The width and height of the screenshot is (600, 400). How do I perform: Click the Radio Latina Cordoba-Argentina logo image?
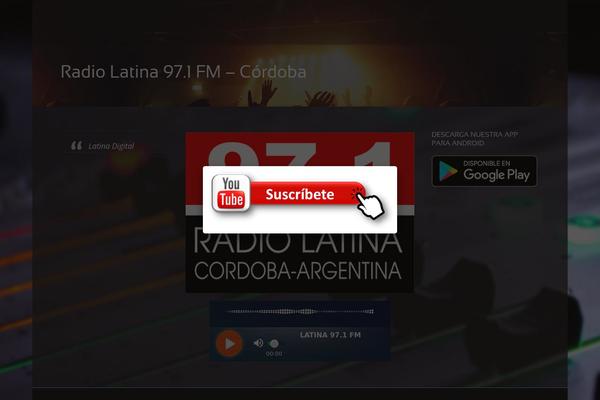pyautogui.click(x=300, y=212)
